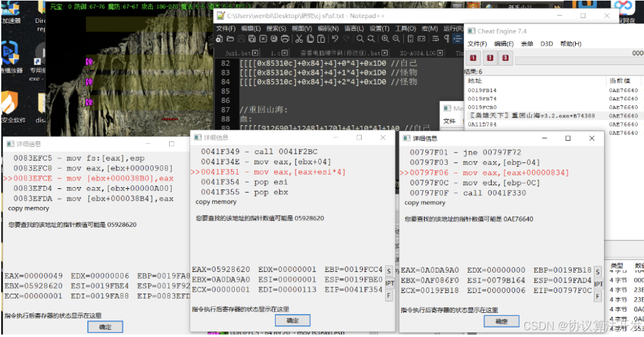This screenshot has width=644, height=337.
Task: Open 语言(L) menu in Notepad++
Action: 354,28
